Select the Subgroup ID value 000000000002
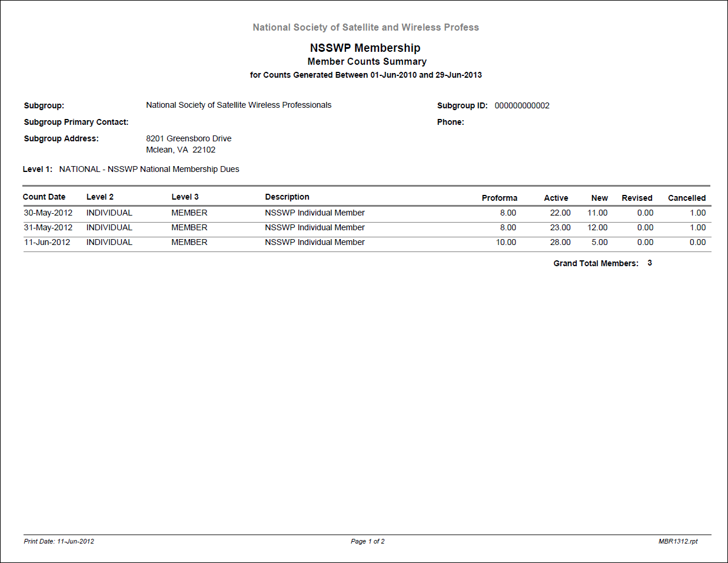This screenshot has width=728, height=563. click(x=521, y=106)
